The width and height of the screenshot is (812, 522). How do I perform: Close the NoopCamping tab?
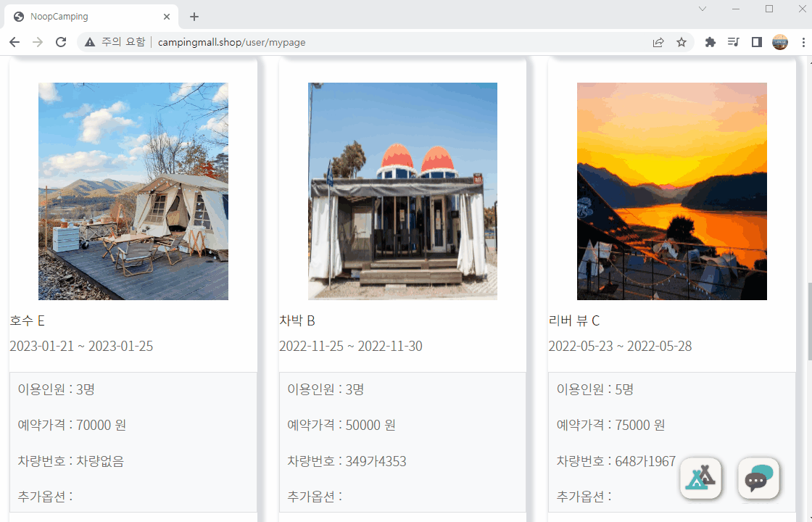pyautogui.click(x=167, y=17)
